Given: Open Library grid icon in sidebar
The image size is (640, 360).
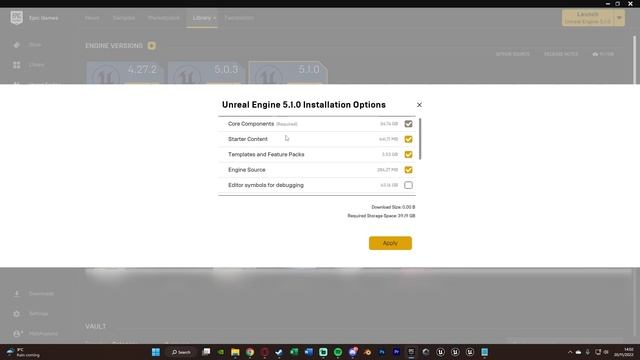Looking at the screenshot, I should tap(16, 65).
